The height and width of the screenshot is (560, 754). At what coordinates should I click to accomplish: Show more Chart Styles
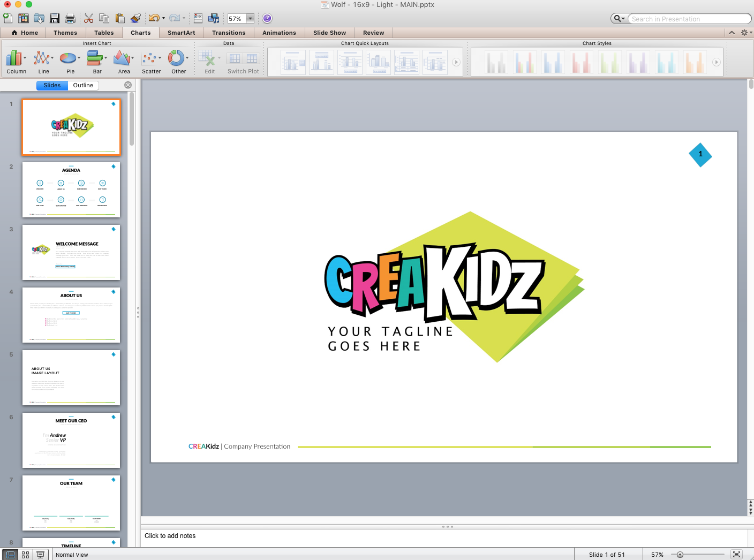tap(717, 62)
